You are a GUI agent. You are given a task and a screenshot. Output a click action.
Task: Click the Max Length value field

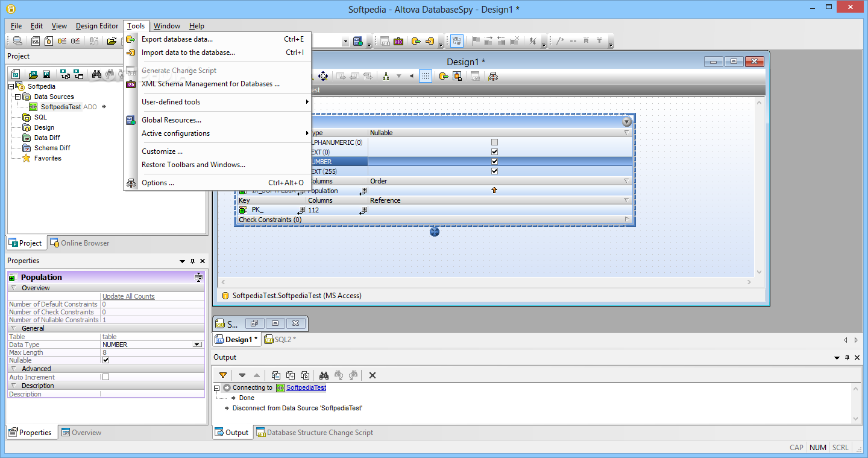coord(153,352)
